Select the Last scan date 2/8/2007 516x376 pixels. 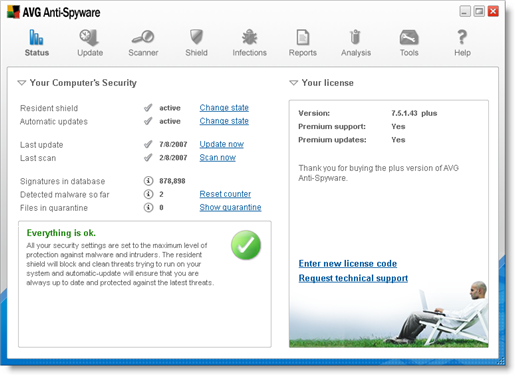coord(173,158)
